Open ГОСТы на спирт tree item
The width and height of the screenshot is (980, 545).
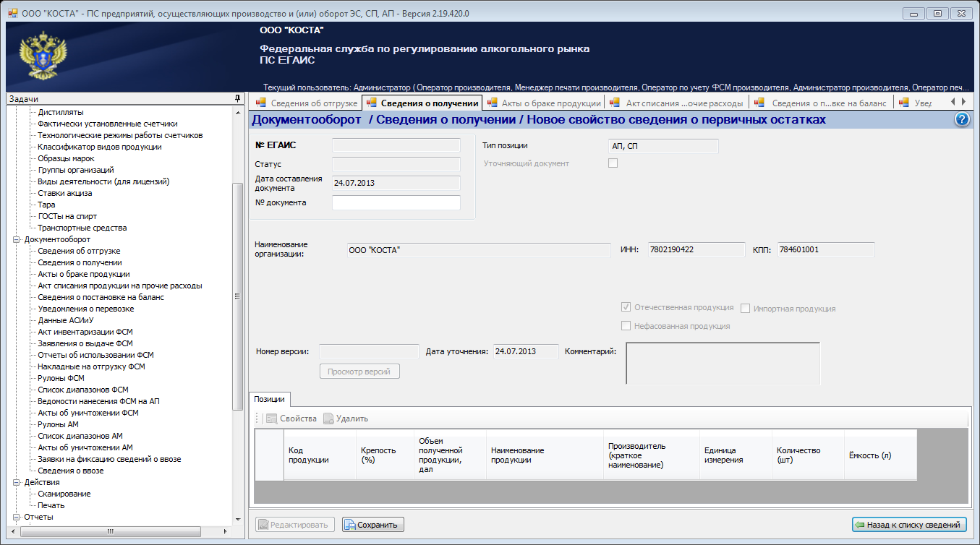point(67,216)
